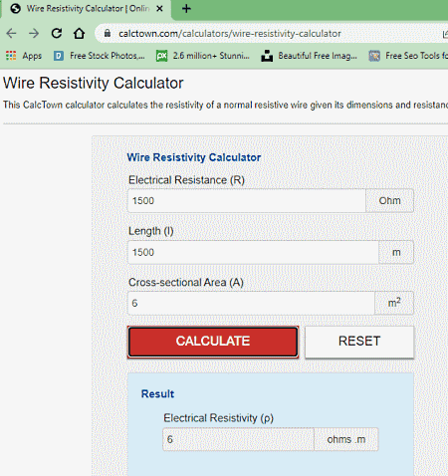The width and height of the screenshot is (448, 476).
Task: Click the browser Back arrow
Action: [12, 33]
